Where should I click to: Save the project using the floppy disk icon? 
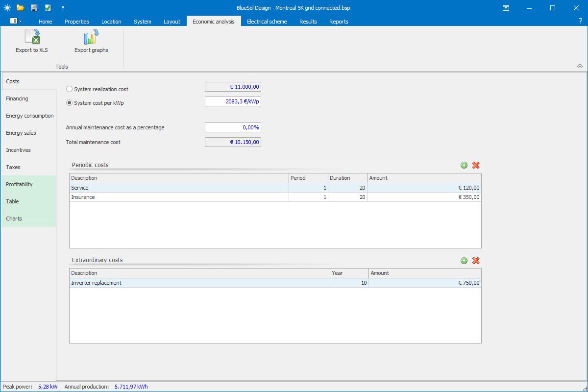pos(34,8)
